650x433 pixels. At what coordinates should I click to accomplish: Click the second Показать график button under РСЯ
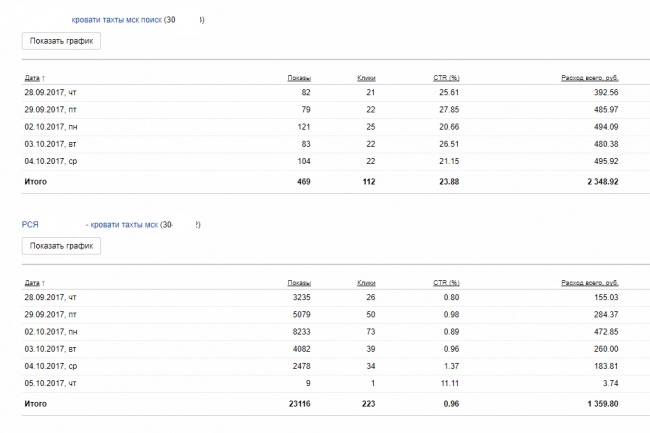coord(61,246)
